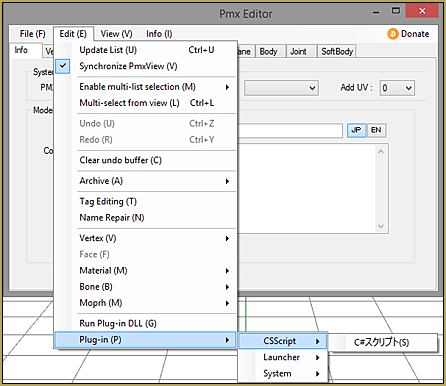The image size is (446, 386).
Task: Click the comment box scroll-down arrow
Action: click(381, 226)
